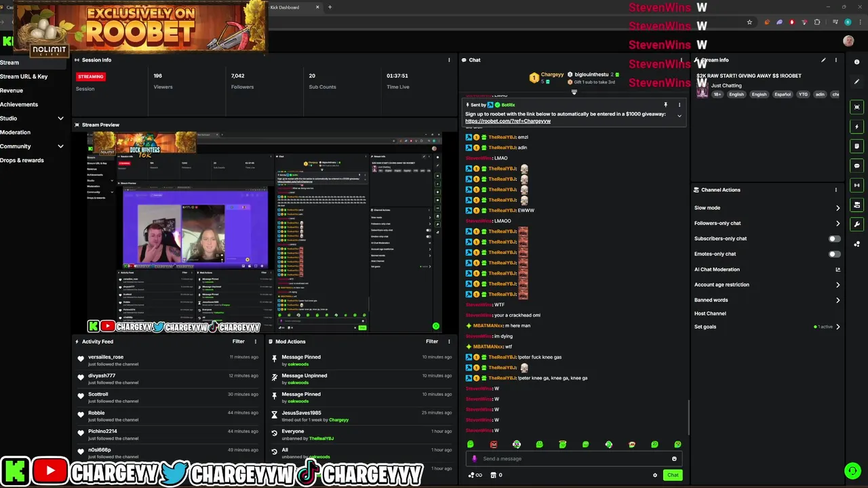Viewport: 868px width, 488px height.
Task: Open a new browser tab
Action: pyautogui.click(x=330, y=7)
